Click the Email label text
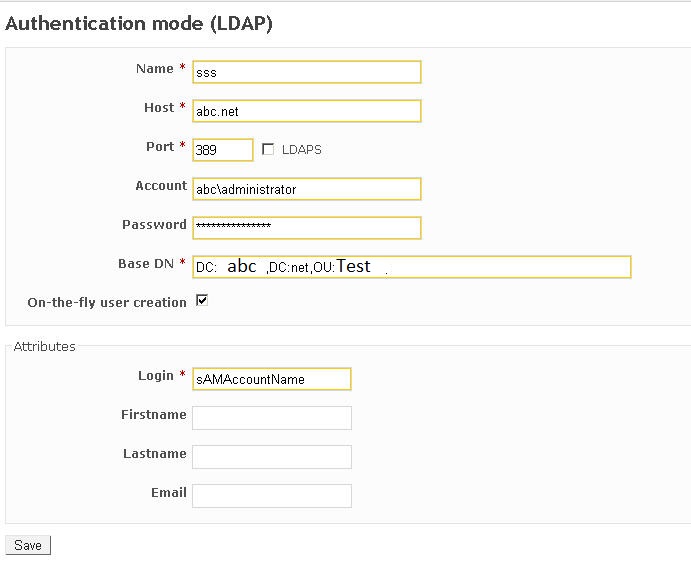 click(x=168, y=493)
